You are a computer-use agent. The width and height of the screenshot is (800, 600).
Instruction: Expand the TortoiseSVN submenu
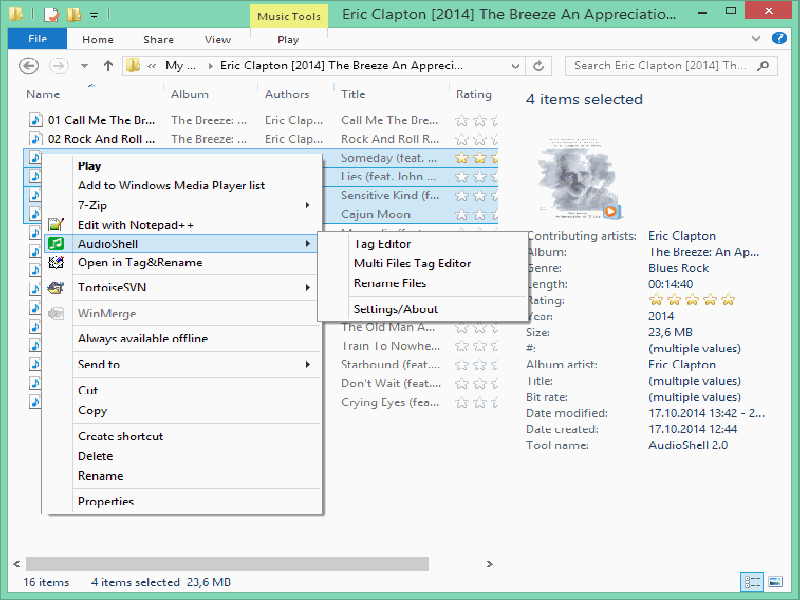coord(308,288)
